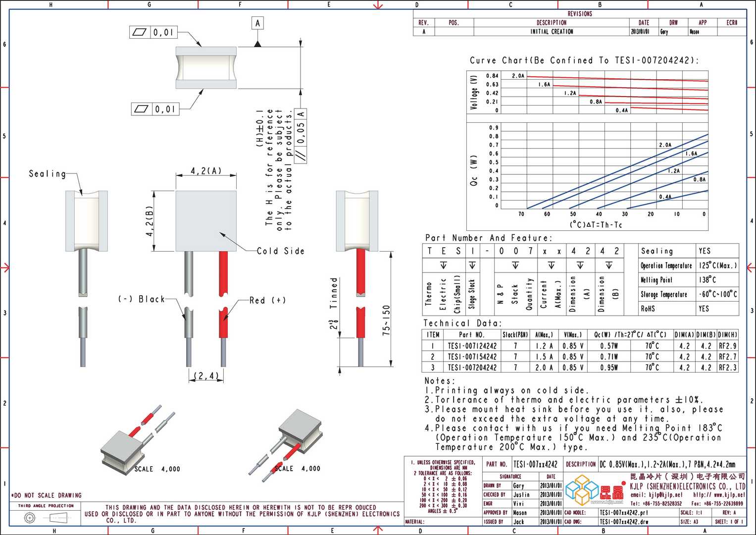Click the TES1-007xx4242.drw CAD drawing name
Image resolution: width=756 pixels, height=535 pixels.
624,522
